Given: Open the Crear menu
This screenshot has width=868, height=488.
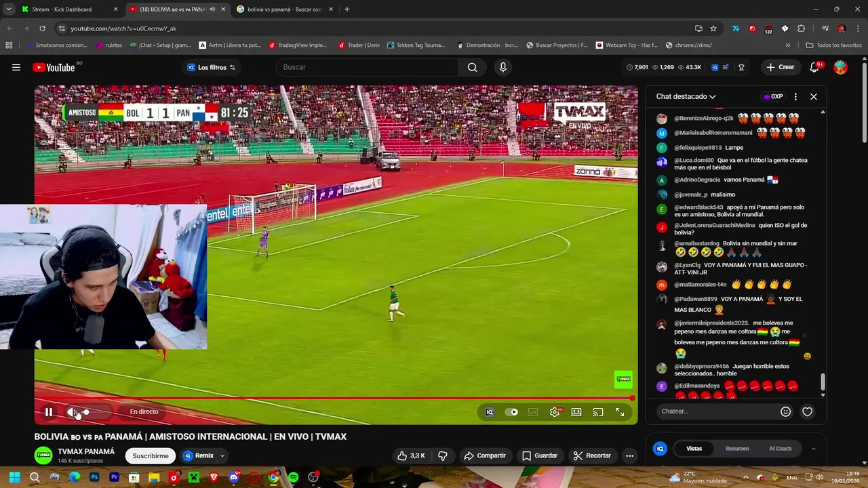Looking at the screenshot, I should [780, 67].
